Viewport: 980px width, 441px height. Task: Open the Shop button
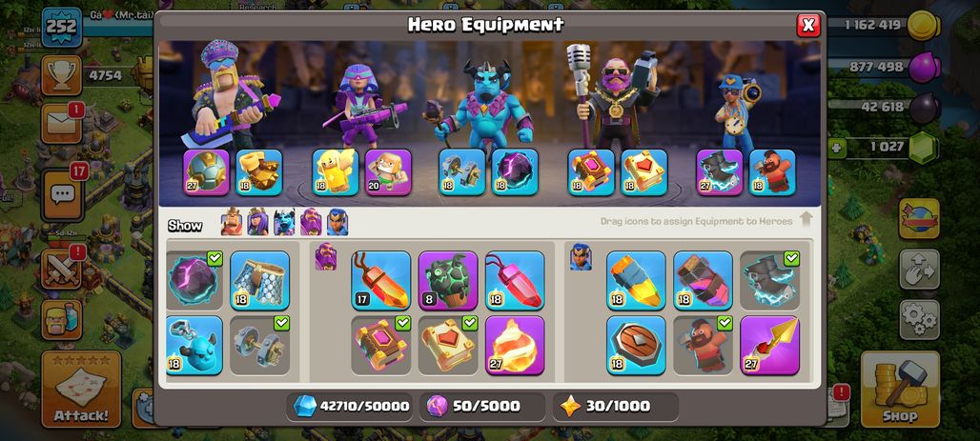(900, 390)
